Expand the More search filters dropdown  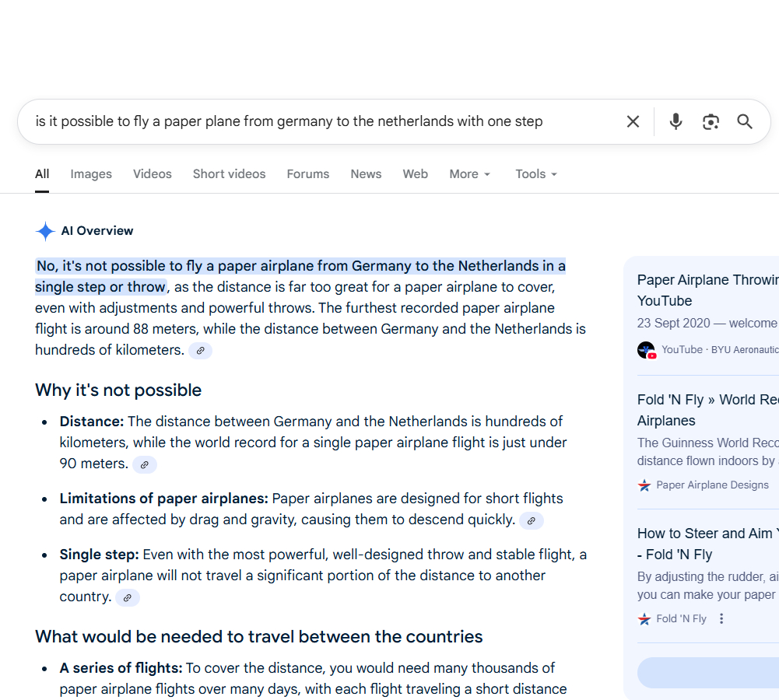tap(470, 174)
